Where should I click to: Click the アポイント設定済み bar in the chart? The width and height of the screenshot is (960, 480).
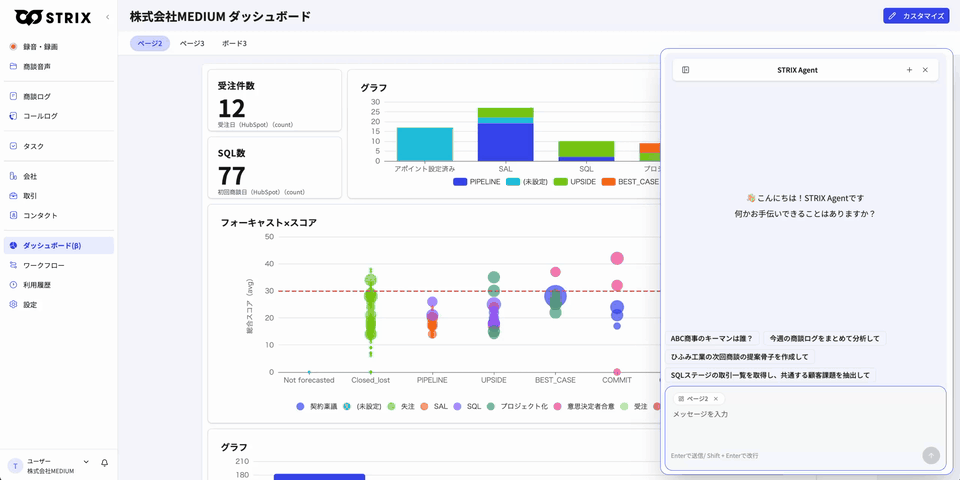[425, 144]
